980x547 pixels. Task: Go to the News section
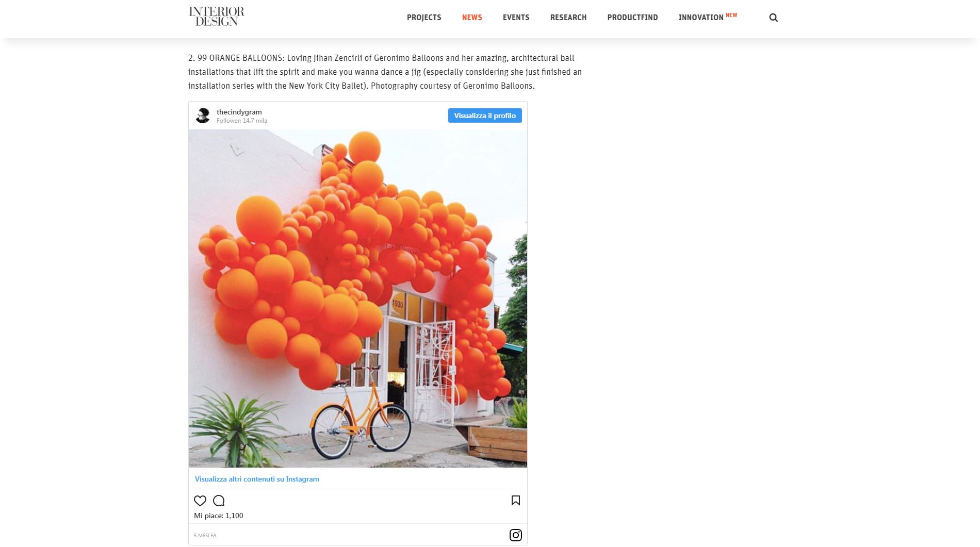point(472,18)
